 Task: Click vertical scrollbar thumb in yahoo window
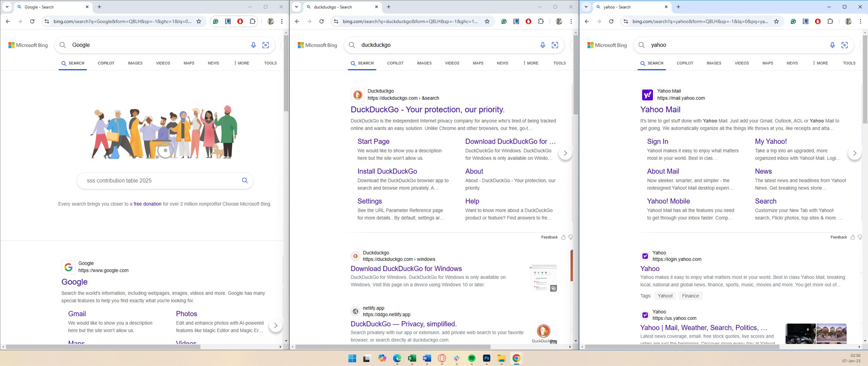coord(865,79)
